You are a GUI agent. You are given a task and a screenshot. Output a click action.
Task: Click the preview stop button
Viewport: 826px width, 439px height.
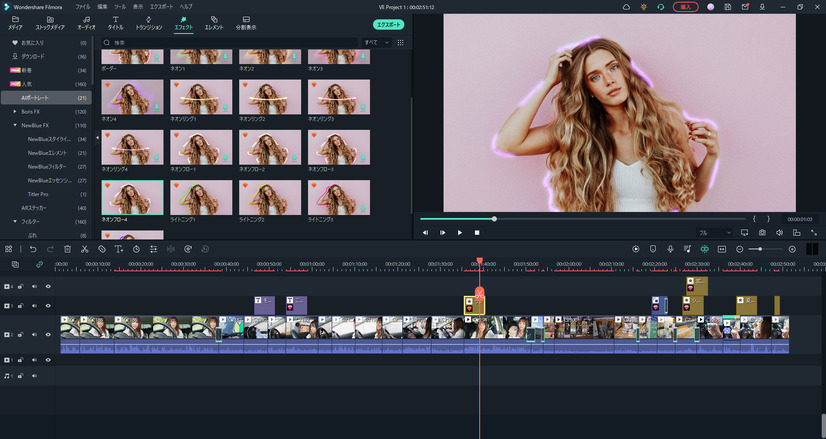pyautogui.click(x=477, y=232)
